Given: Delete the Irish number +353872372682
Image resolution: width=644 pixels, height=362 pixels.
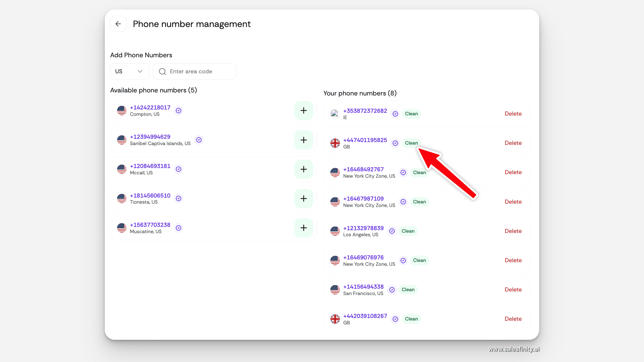Looking at the screenshot, I should pos(513,114).
